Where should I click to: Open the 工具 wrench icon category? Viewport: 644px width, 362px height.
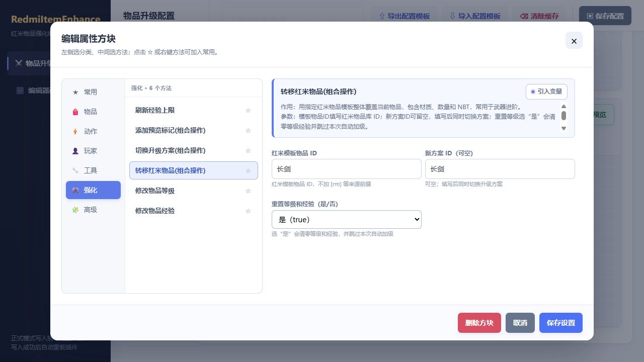click(x=93, y=170)
